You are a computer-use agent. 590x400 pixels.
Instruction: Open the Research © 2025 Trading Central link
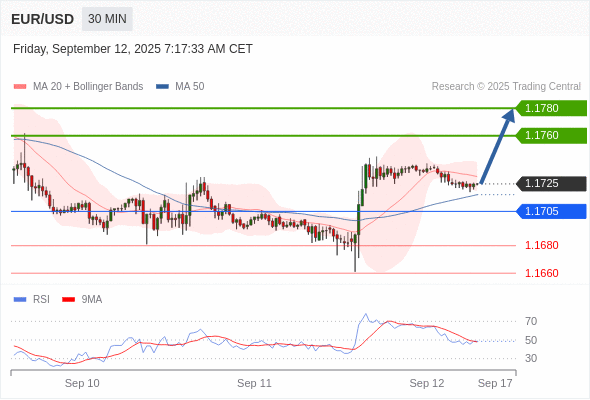[506, 87]
